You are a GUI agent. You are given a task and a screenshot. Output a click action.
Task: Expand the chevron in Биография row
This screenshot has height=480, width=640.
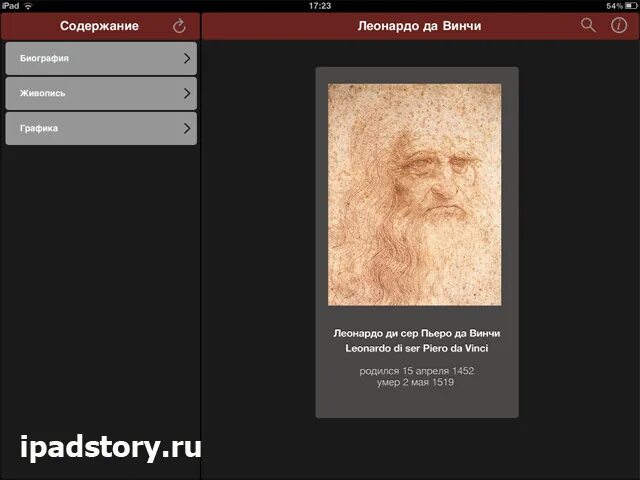click(187, 58)
